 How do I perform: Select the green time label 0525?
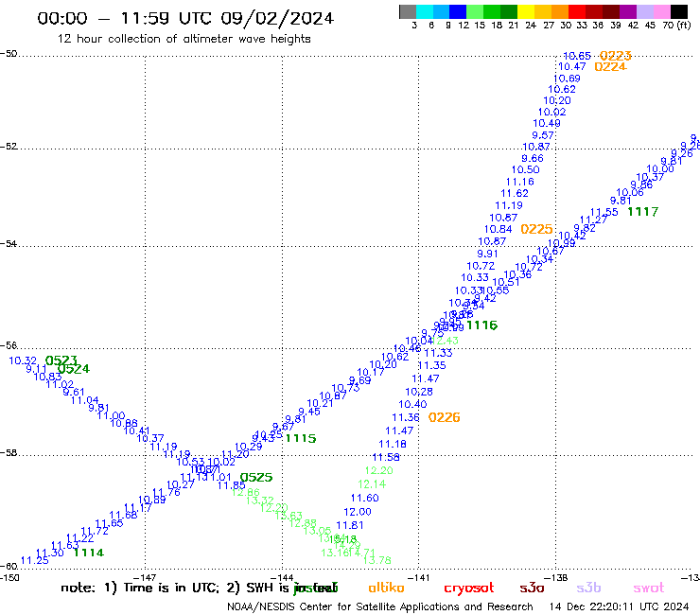coord(256,478)
